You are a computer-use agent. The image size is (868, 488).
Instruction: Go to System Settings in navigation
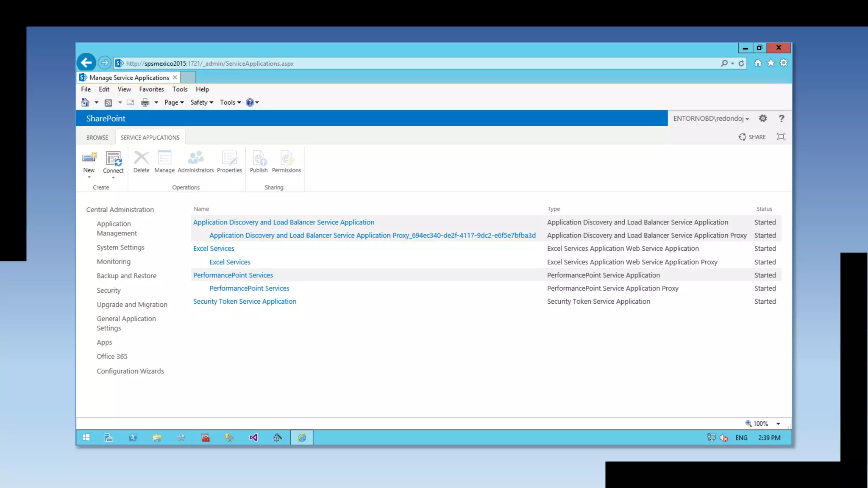point(120,247)
